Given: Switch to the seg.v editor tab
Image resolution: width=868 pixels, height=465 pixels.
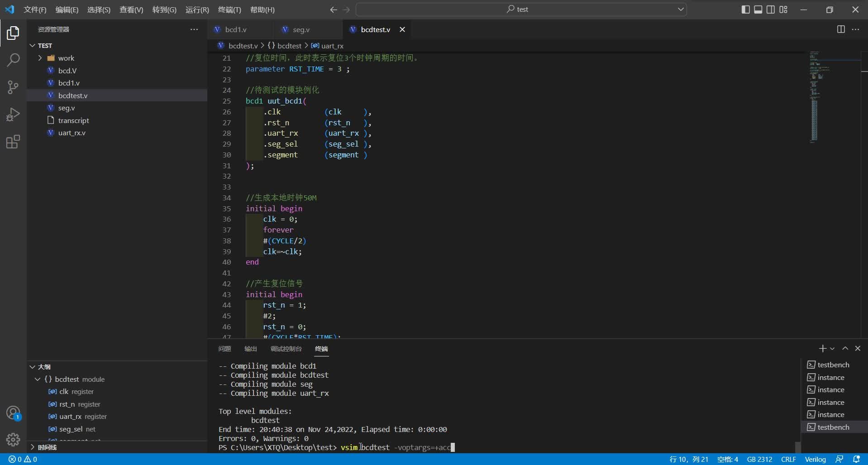Looking at the screenshot, I should pos(300,29).
